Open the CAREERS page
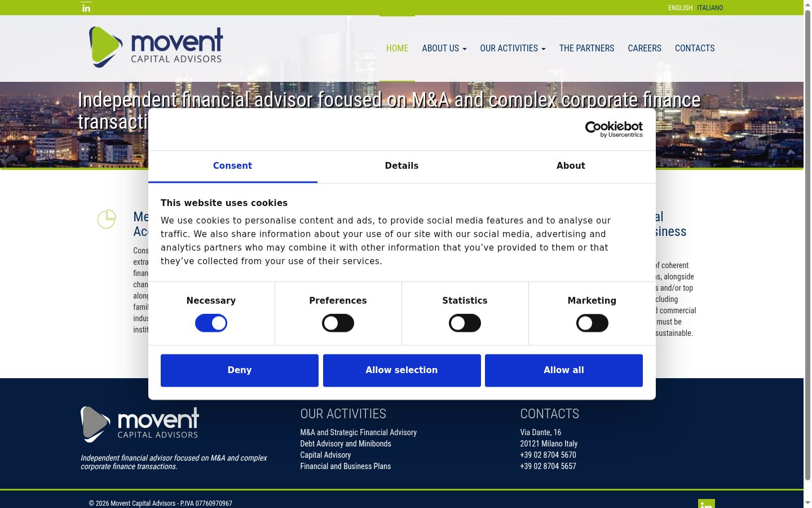 point(645,49)
